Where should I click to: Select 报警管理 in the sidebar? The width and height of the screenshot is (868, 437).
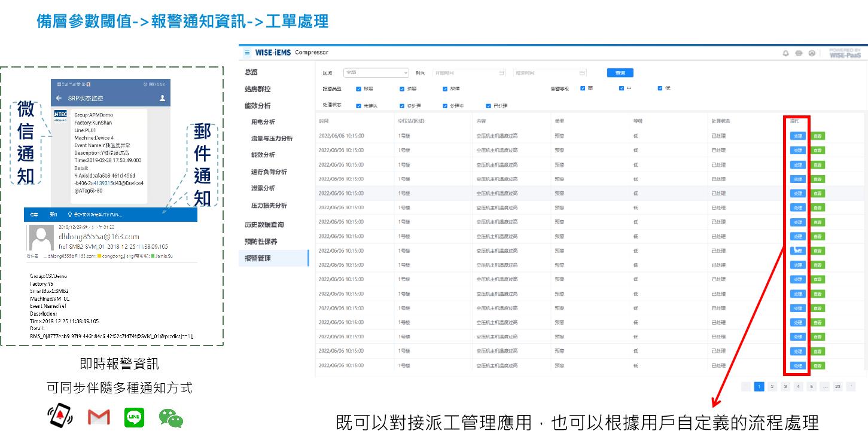pyautogui.click(x=273, y=258)
